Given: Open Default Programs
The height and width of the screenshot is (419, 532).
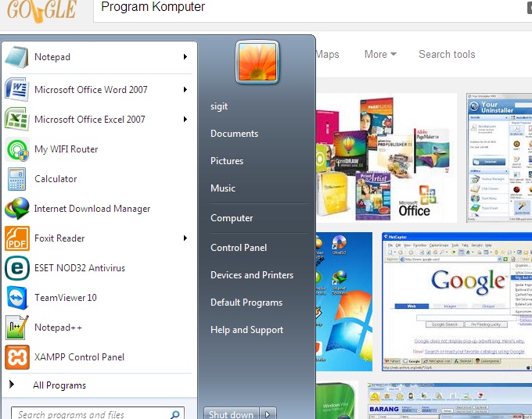Looking at the screenshot, I should 246,303.
